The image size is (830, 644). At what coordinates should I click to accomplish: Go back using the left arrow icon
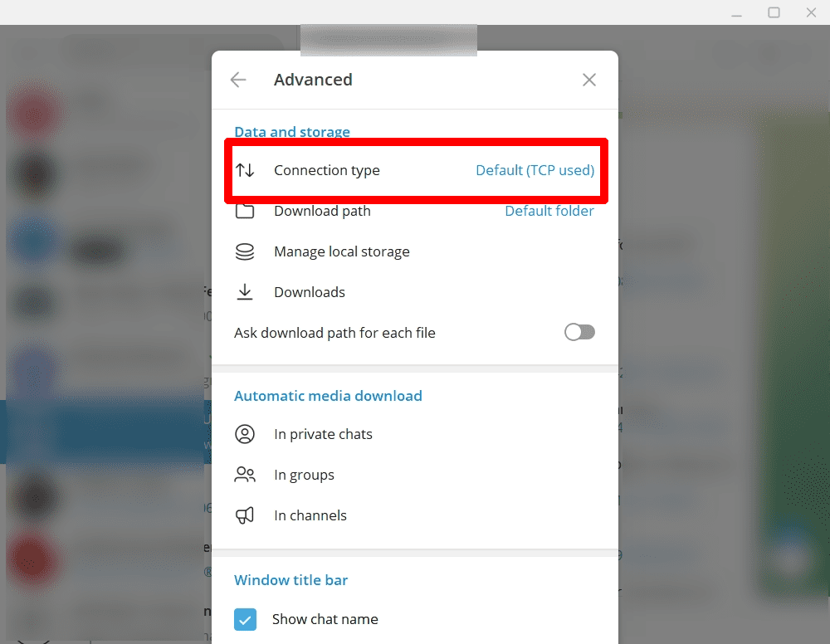click(238, 80)
